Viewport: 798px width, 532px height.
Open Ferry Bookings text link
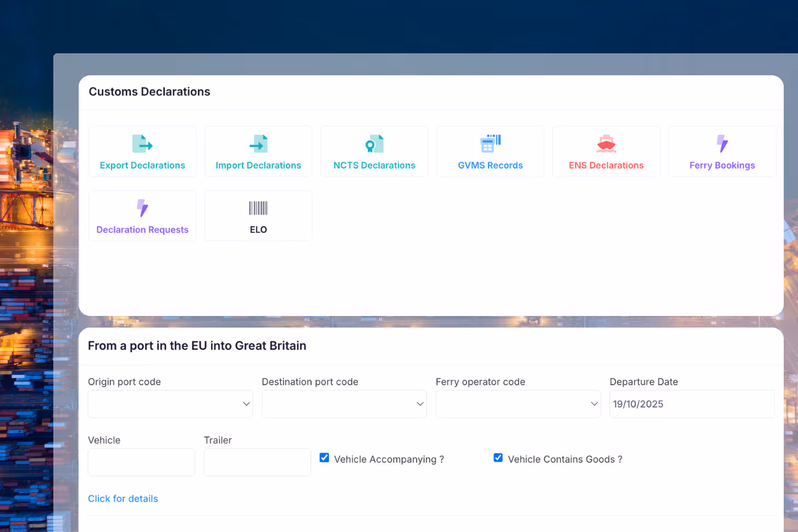pyautogui.click(x=722, y=165)
